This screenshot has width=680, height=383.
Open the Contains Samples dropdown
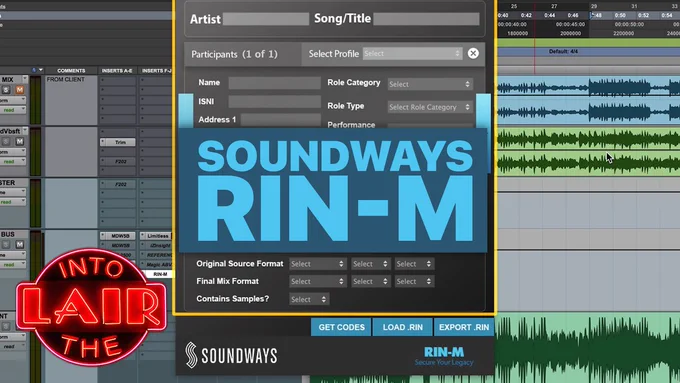(309, 299)
